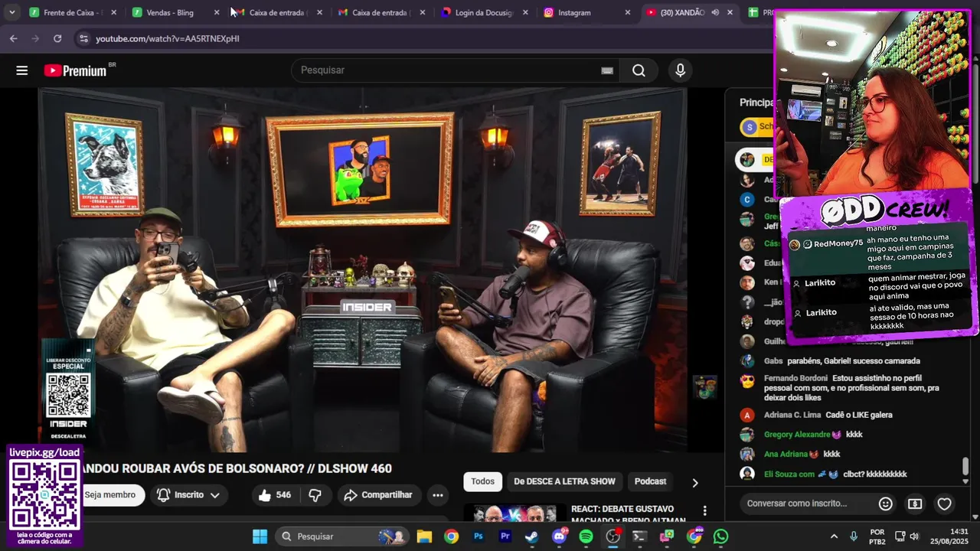Open Google Chrome from taskbar

(451, 536)
